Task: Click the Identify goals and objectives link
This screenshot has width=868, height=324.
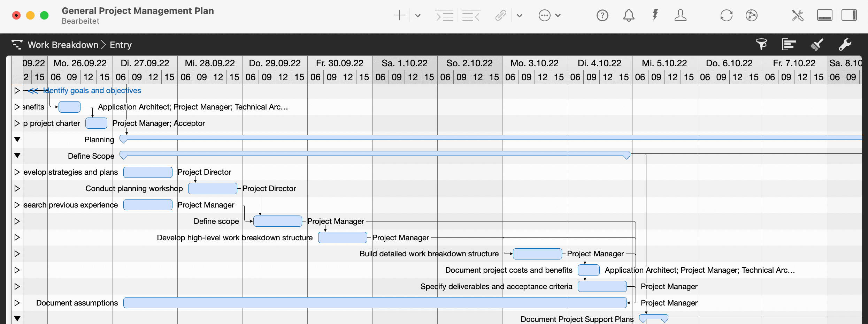Action: click(x=92, y=90)
